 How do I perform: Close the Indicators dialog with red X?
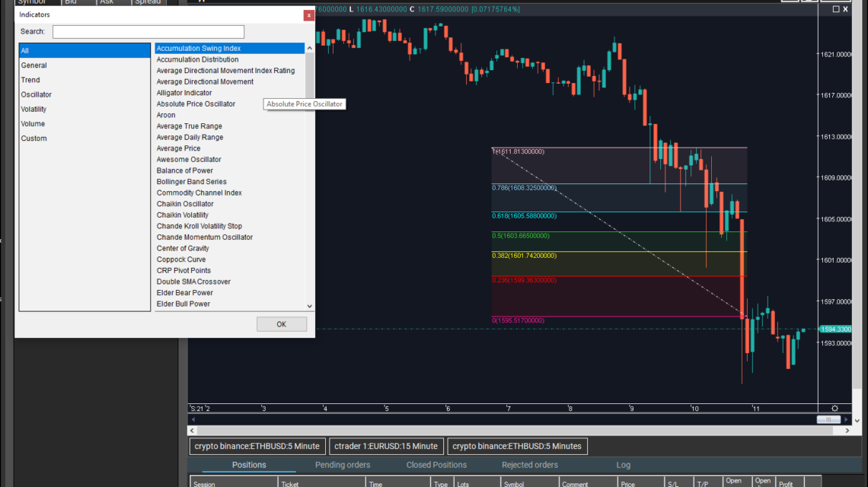[308, 15]
